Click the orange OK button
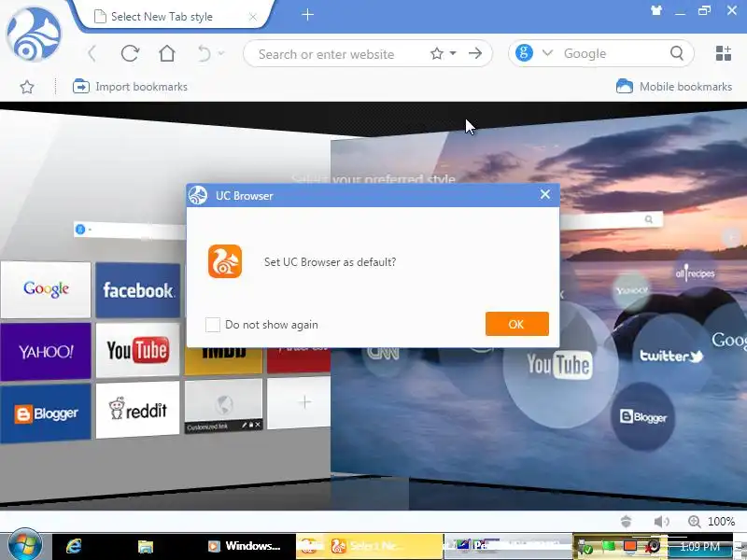 pyautogui.click(x=517, y=324)
